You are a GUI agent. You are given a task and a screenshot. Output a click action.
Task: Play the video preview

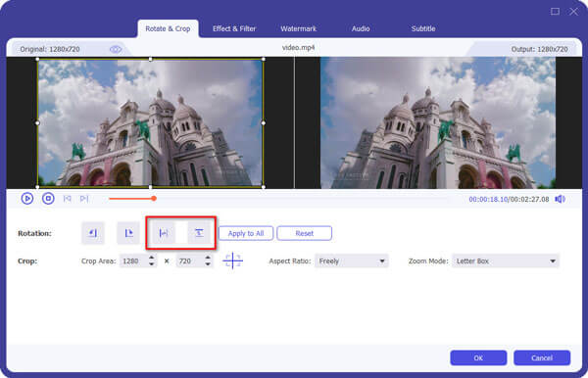[x=27, y=198]
